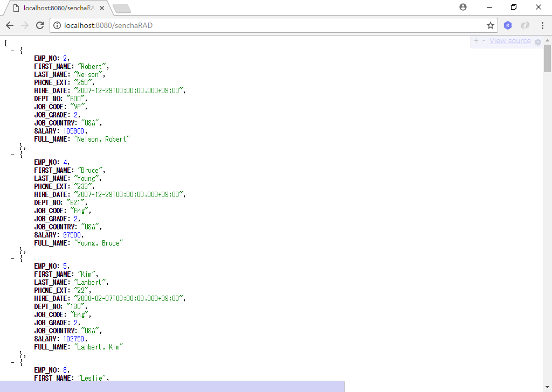This screenshot has width=552, height=392.
Task: Click the plus icon to expand all JSON nodes
Action: point(477,41)
